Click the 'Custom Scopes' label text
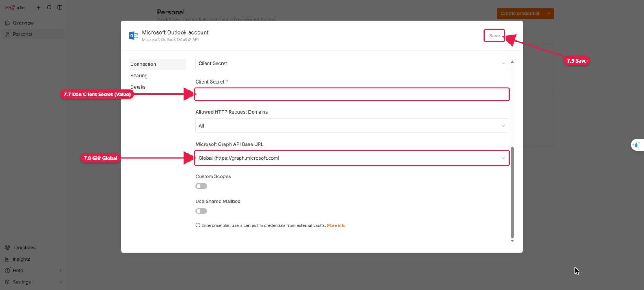644x290 pixels. [x=213, y=176]
